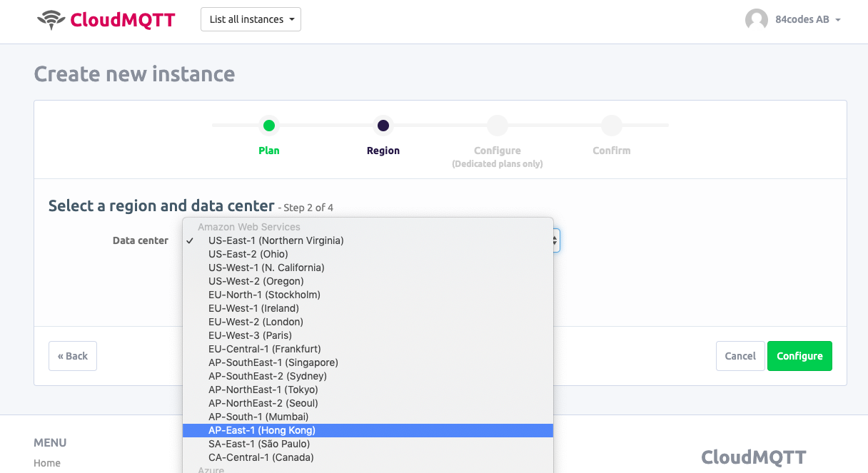
Task: Choose US-West-2 (Oregon) data center
Action: click(x=368, y=281)
